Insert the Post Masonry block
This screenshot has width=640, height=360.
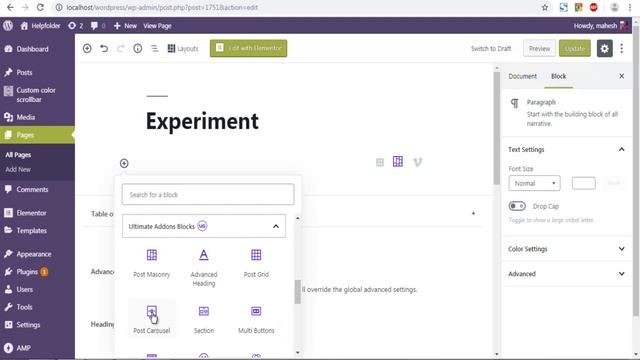pyautogui.click(x=151, y=263)
